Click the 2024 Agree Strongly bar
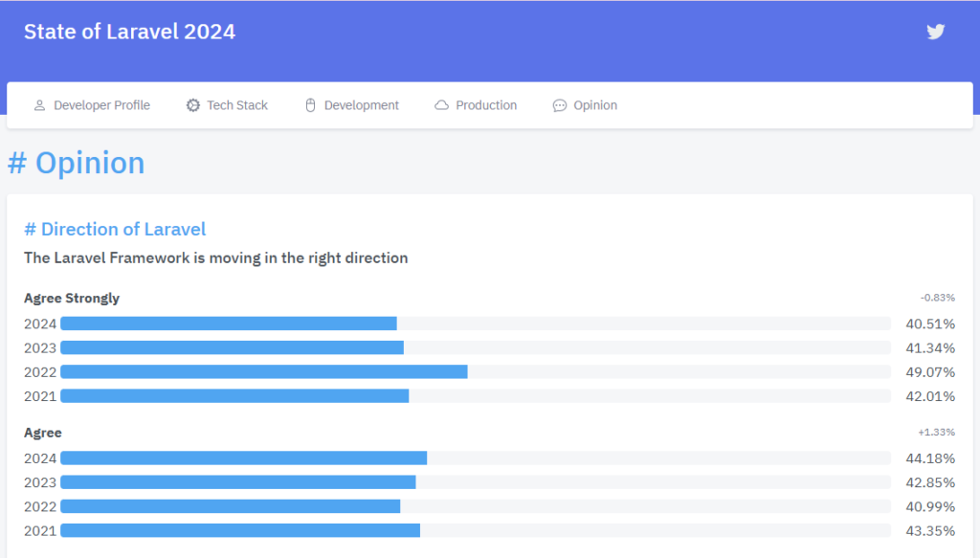Viewport: 980px width, 558px height. (x=229, y=324)
